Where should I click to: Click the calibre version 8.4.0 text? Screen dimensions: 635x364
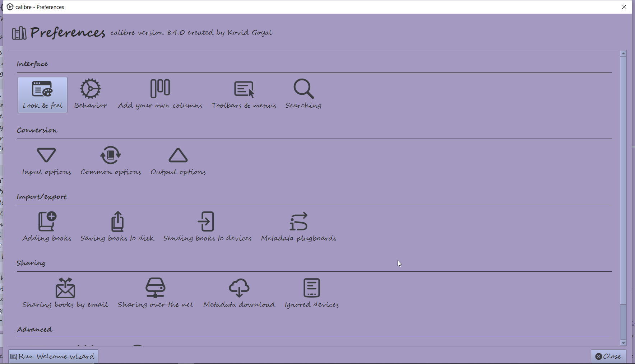click(191, 33)
